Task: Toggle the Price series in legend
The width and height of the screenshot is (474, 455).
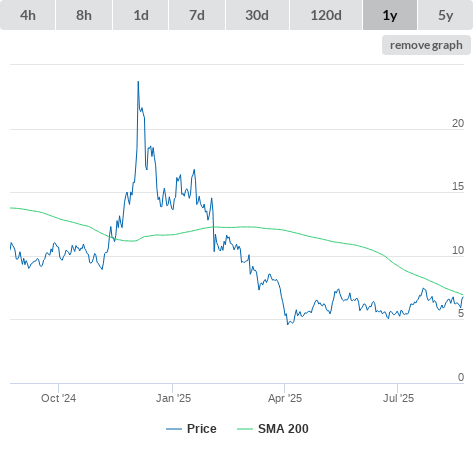Action: pos(191,429)
